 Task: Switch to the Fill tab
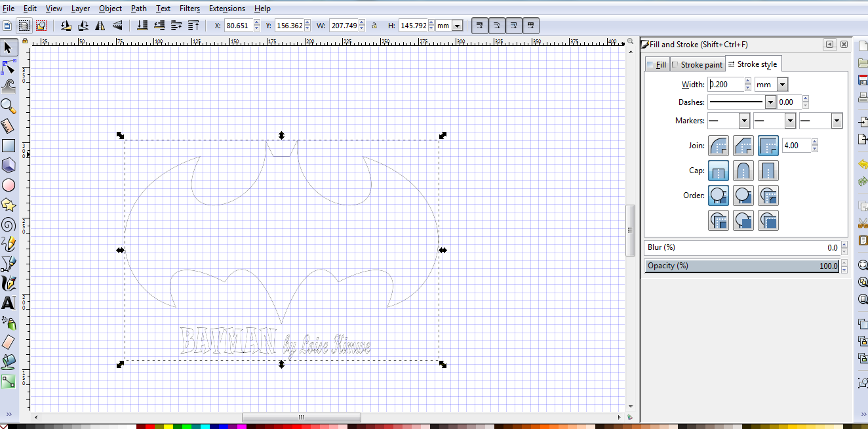coord(656,64)
